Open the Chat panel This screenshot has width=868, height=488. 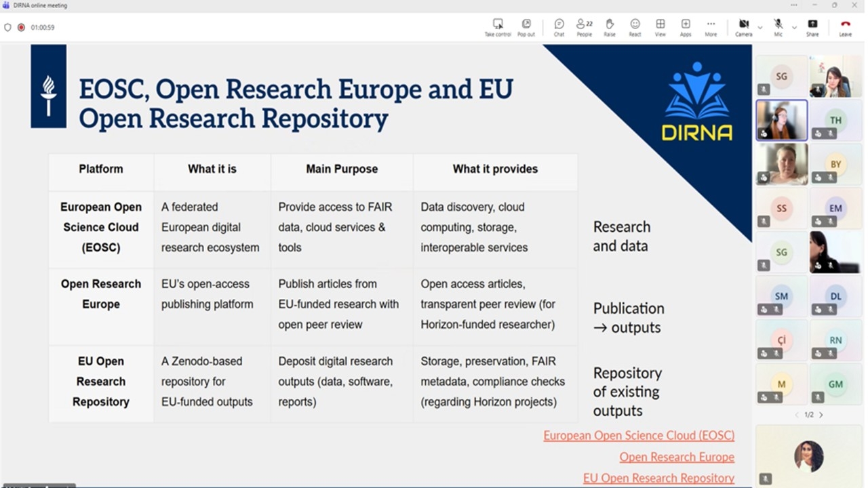point(559,26)
